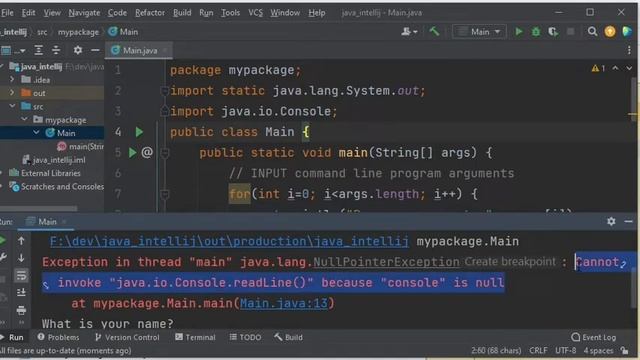This screenshot has width=640, height=360.
Task: Open Run panel settings gear
Action: pyautogui.click(x=611, y=221)
